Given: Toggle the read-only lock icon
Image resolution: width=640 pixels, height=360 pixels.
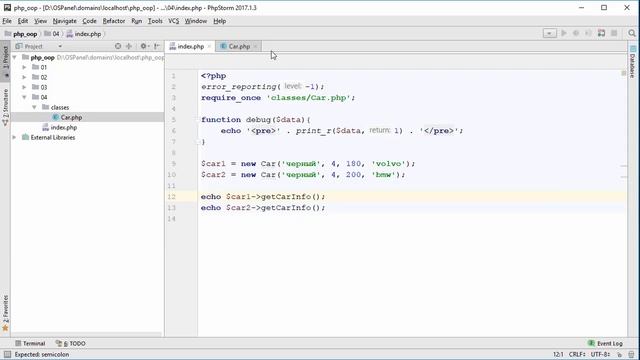Looking at the screenshot, I should click(x=620, y=354).
